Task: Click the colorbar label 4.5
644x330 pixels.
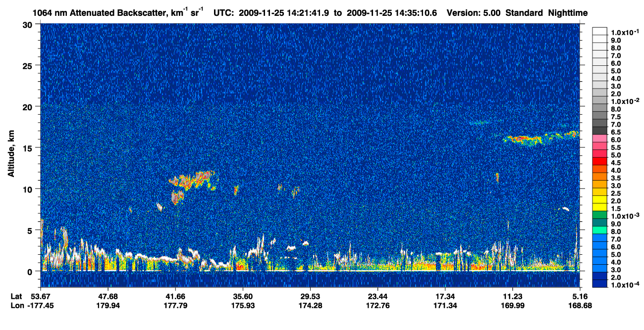Action: (x=616, y=162)
